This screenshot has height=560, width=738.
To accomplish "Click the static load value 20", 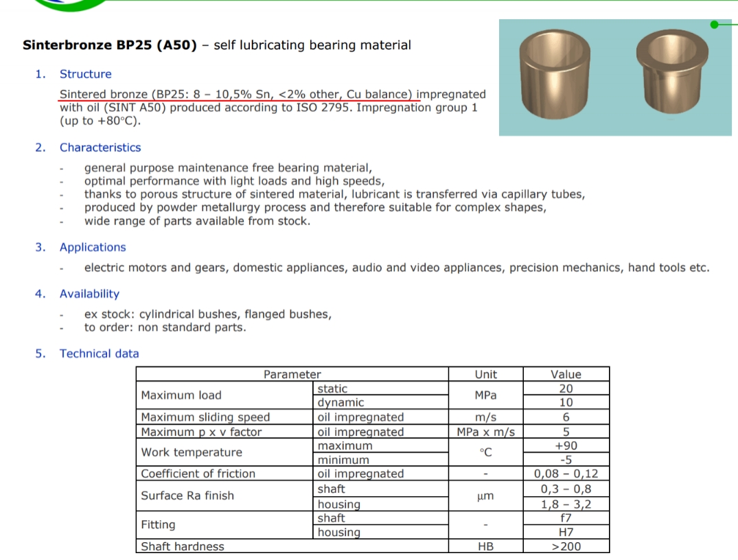I will click(x=566, y=388).
